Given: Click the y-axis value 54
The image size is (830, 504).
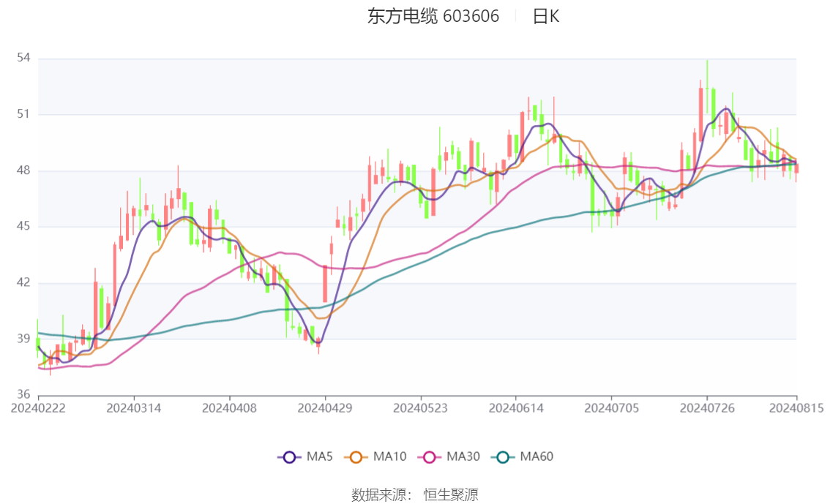Looking at the screenshot, I should coord(24,58).
